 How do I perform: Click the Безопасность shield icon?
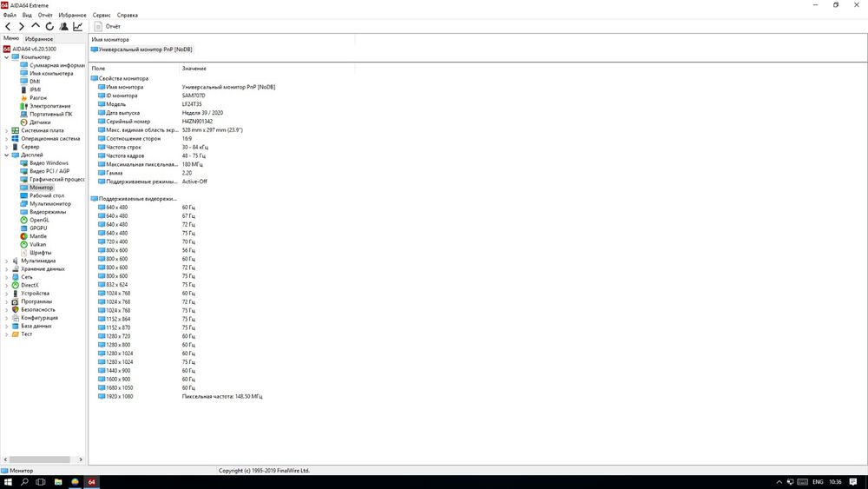point(16,309)
